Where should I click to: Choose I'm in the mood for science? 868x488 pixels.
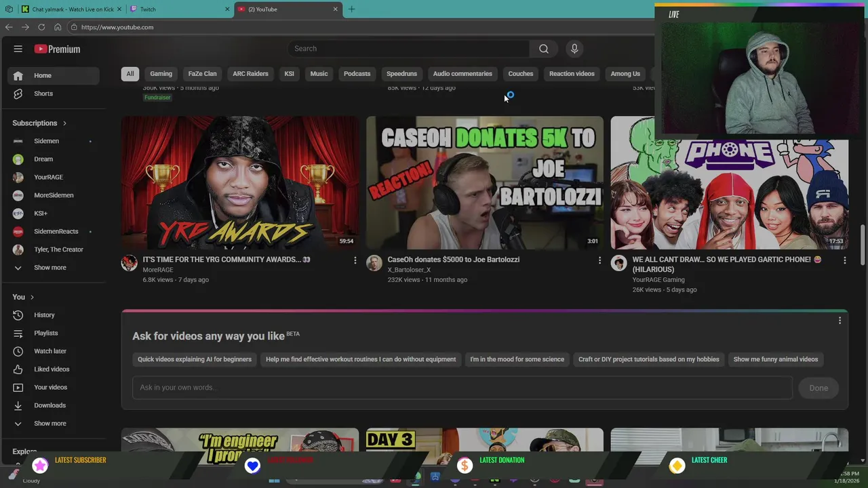click(517, 359)
